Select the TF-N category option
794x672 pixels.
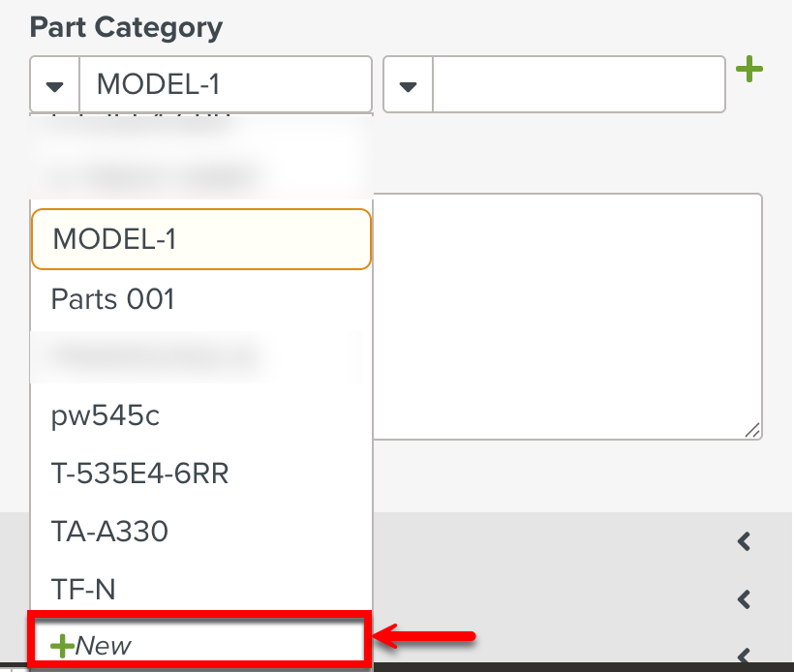pos(200,589)
